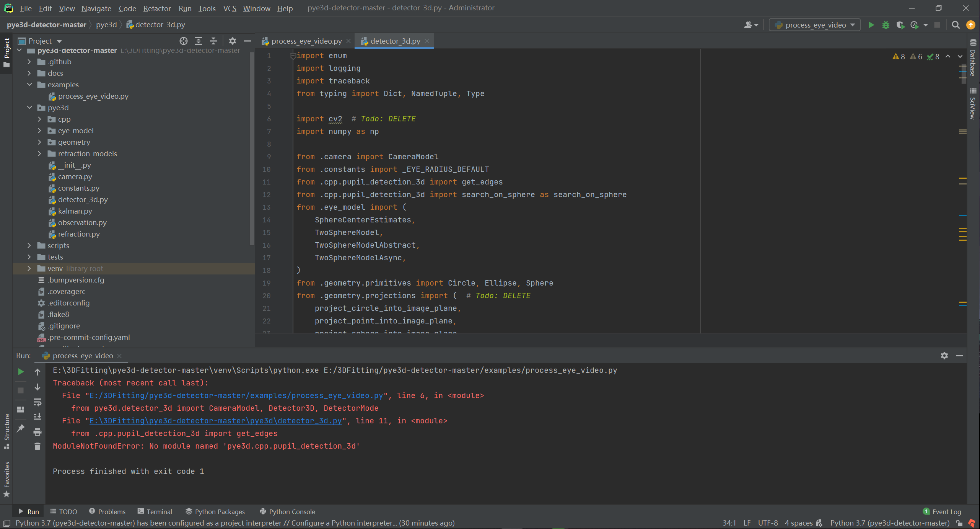The image size is (980, 529).
Task: Hide the Project panel with minus icon
Action: 247,41
